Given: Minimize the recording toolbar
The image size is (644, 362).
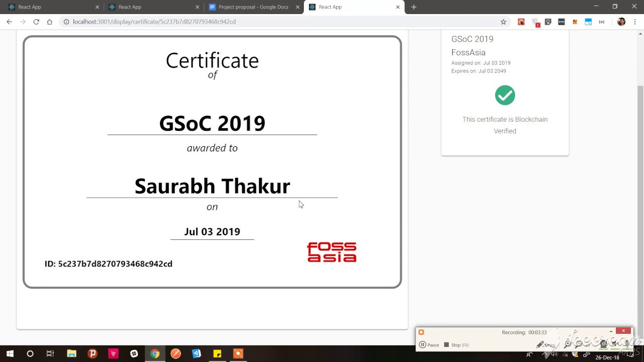Looking at the screenshot, I should pos(611,331).
